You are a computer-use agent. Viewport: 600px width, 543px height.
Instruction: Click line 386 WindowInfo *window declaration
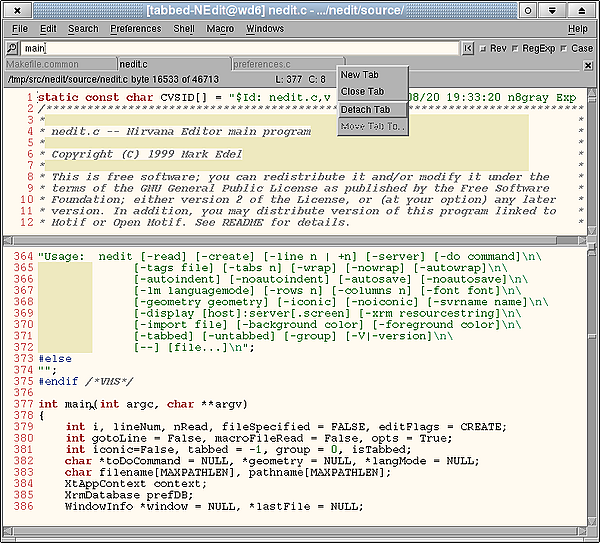tap(214, 507)
